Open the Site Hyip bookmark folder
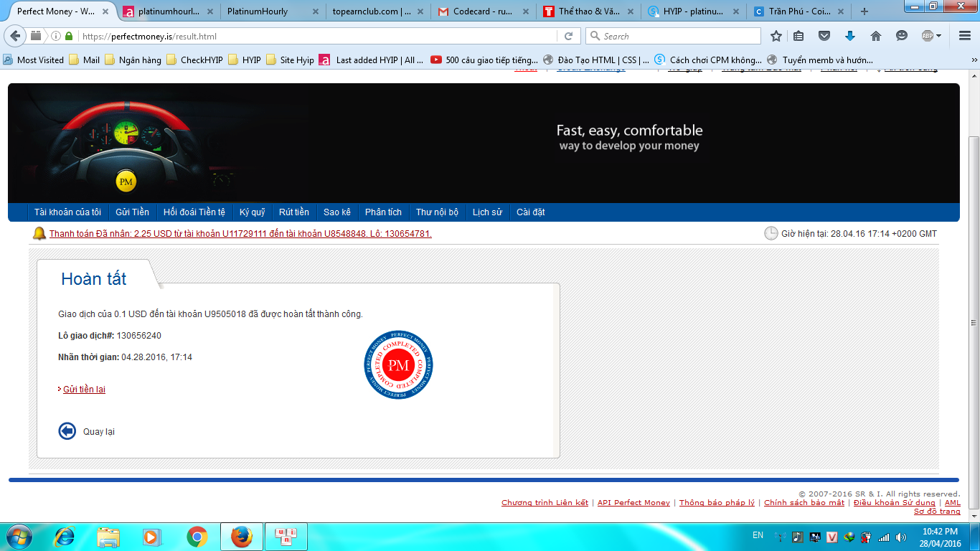Screen dimensions: 980x551 click(x=290, y=60)
